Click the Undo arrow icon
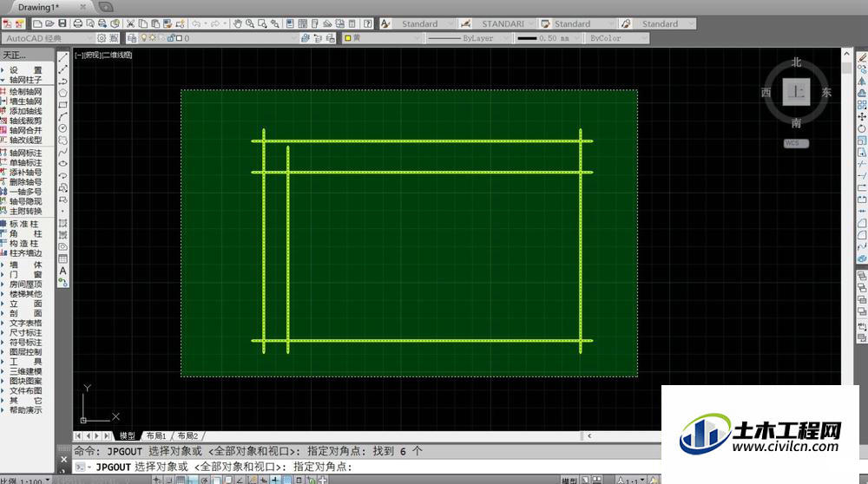The image size is (868, 484). 196,23
